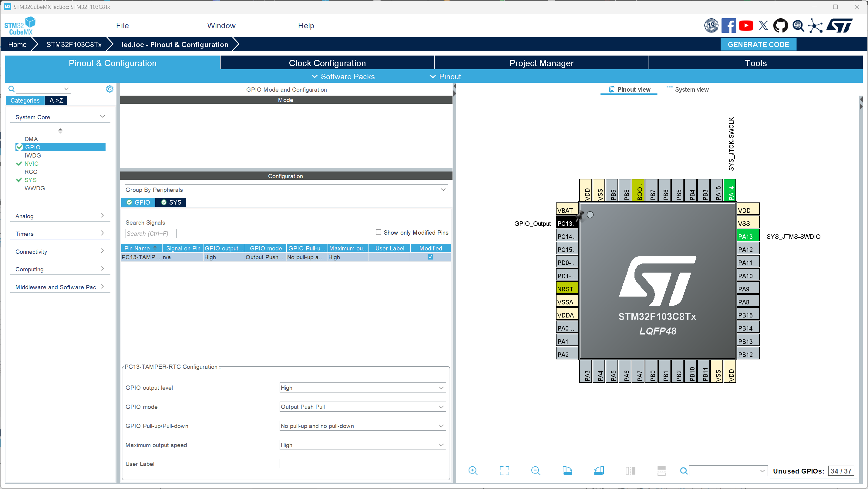This screenshot has height=489, width=868.
Task: Collapse the System Core category
Action: click(60, 117)
